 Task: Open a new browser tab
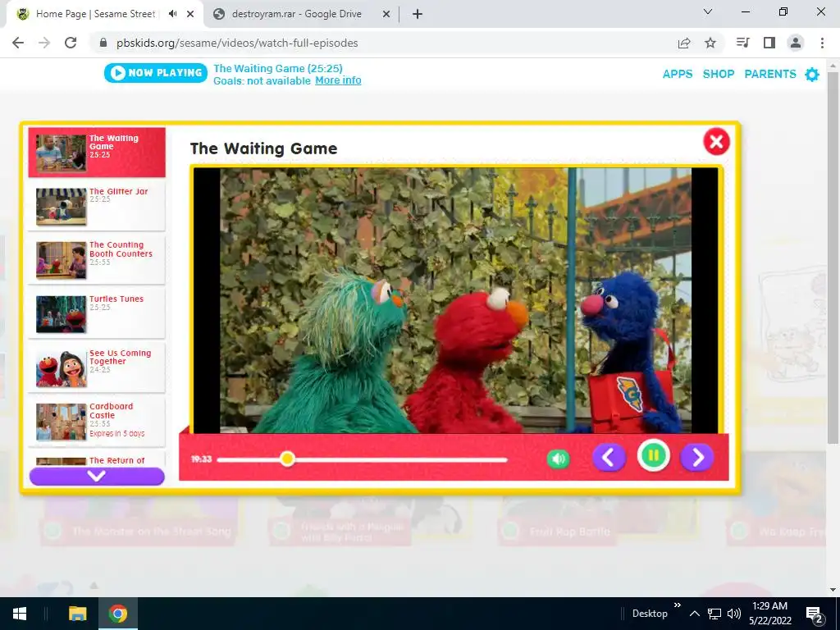418,14
